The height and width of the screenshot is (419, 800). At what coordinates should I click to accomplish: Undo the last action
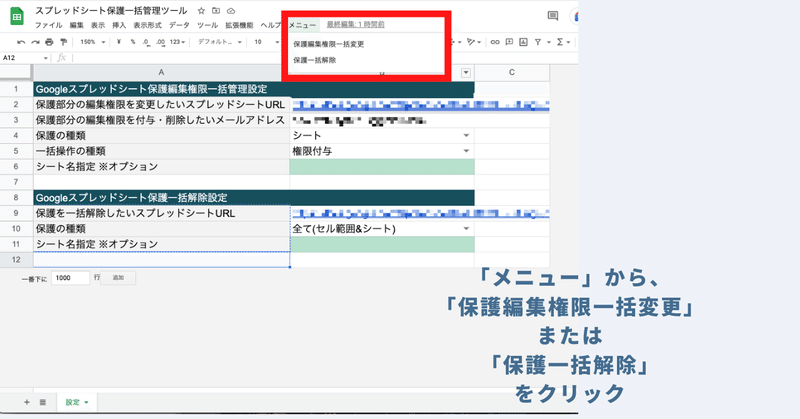click(21, 42)
